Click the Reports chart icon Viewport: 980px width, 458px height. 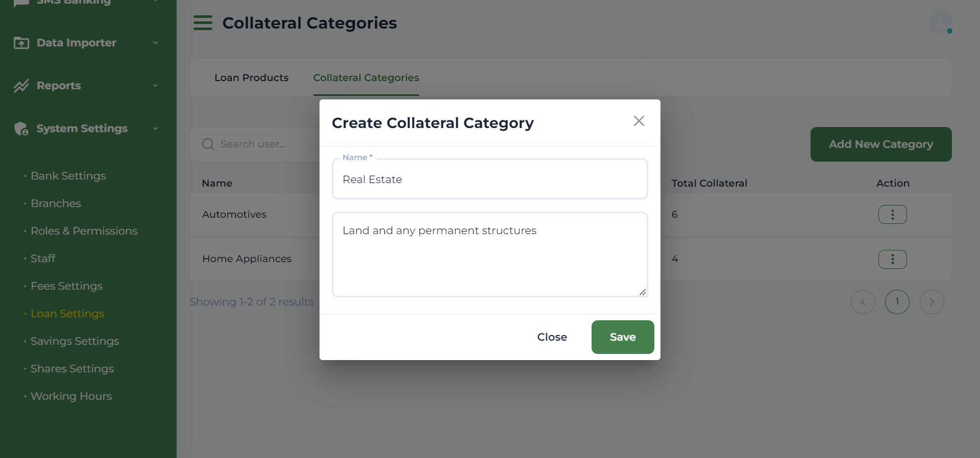(x=21, y=86)
